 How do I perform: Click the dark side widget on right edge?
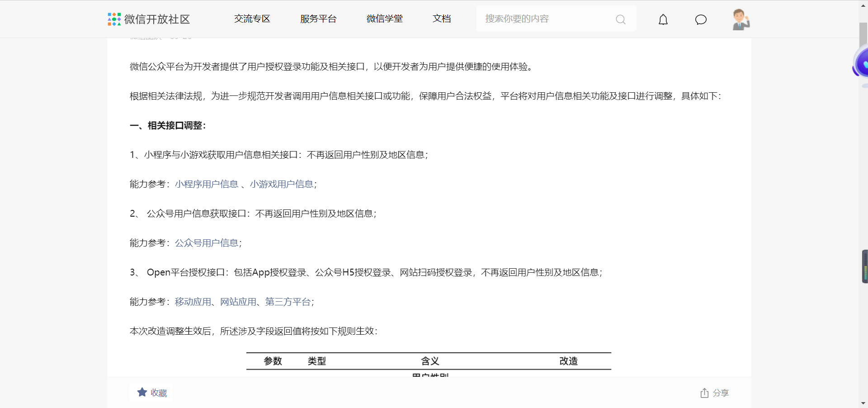click(x=865, y=266)
